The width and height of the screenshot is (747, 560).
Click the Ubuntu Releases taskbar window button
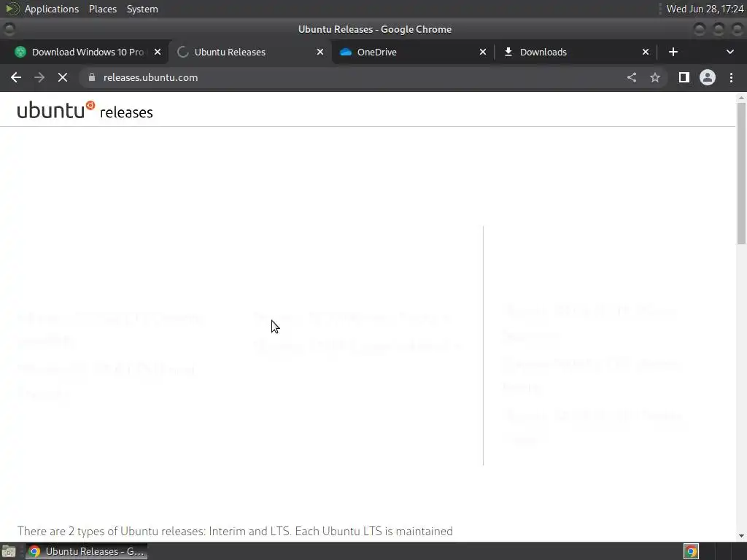click(86, 551)
